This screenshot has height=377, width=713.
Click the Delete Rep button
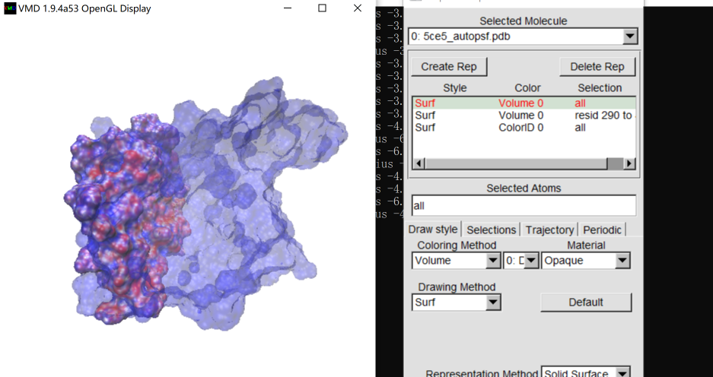point(597,67)
